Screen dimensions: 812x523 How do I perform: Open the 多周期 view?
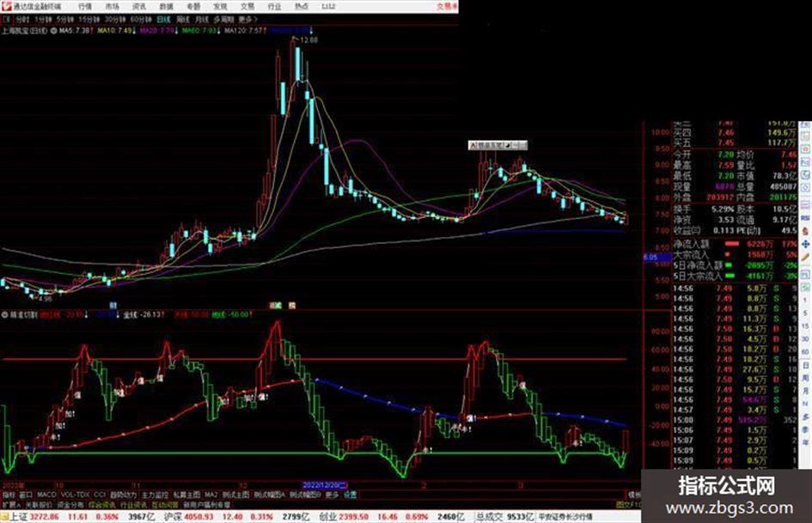point(223,19)
